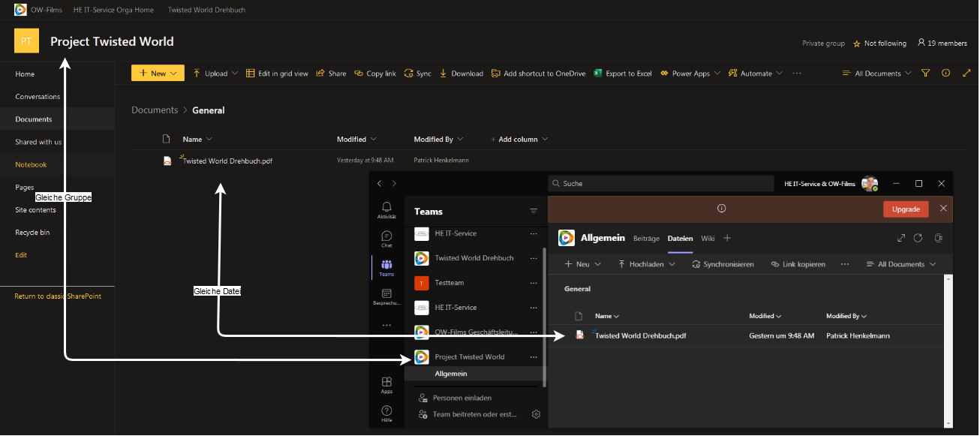The width and height of the screenshot is (980, 436).
Task: Open Aktivität bell icon in Teams
Action: (x=386, y=207)
